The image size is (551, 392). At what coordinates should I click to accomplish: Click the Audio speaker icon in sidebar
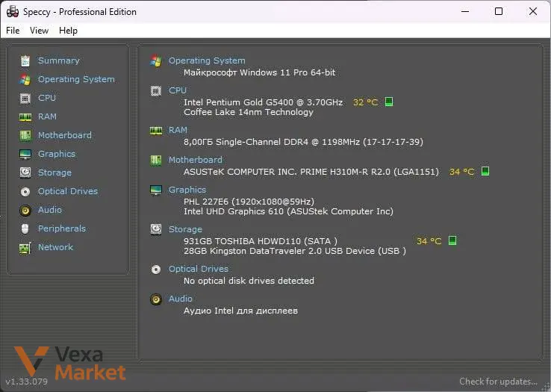25,211
